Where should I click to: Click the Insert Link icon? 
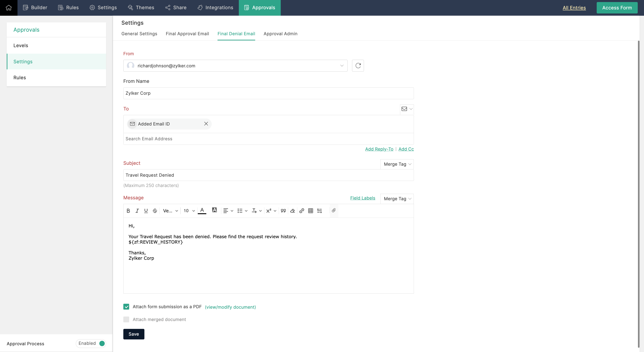coord(301,210)
